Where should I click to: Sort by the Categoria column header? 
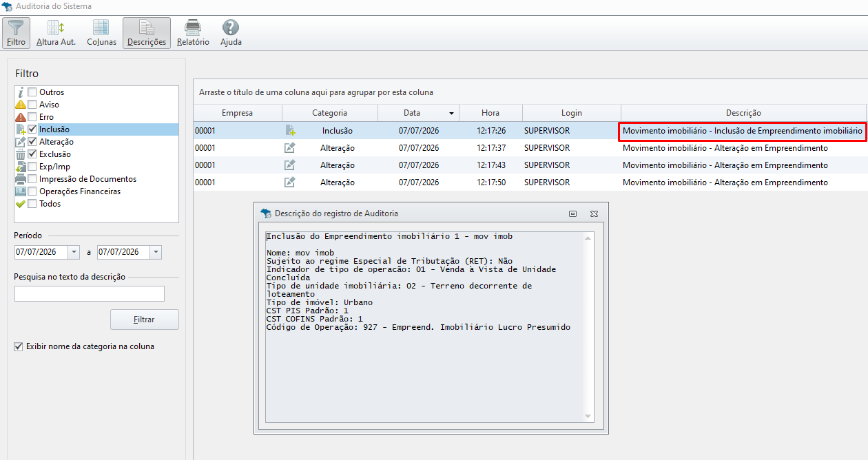click(x=329, y=113)
